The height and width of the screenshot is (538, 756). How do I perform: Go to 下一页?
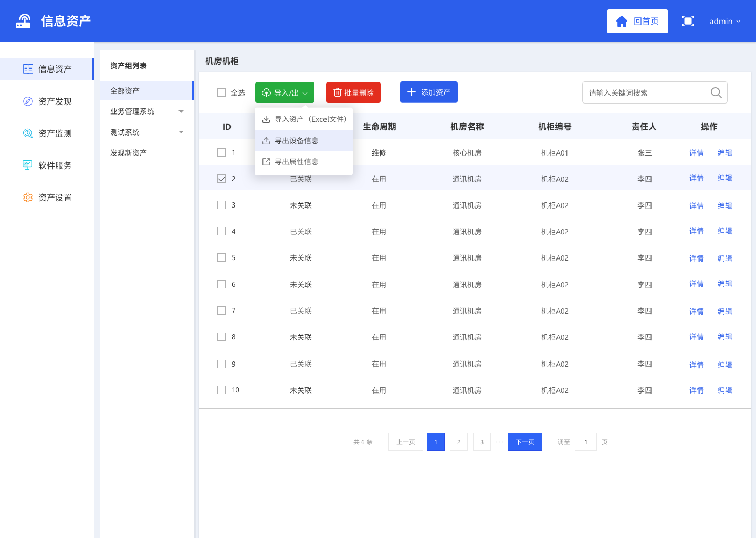coord(525,442)
